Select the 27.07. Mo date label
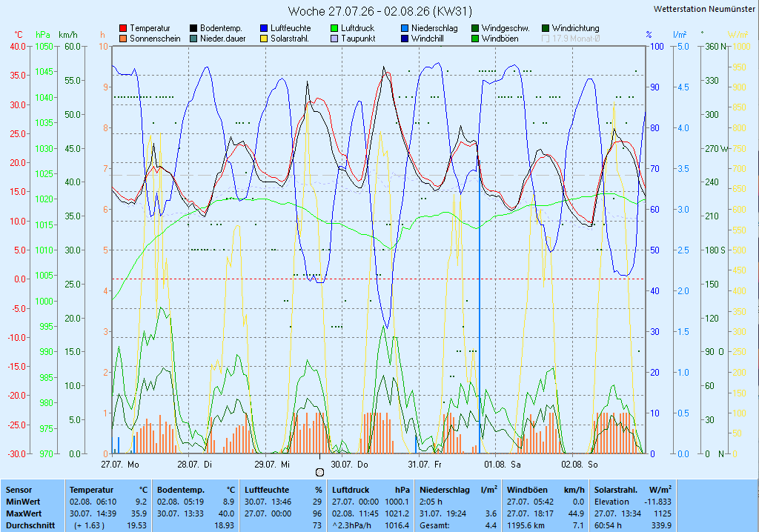Viewport: 759px width, 532px height. pyautogui.click(x=120, y=465)
